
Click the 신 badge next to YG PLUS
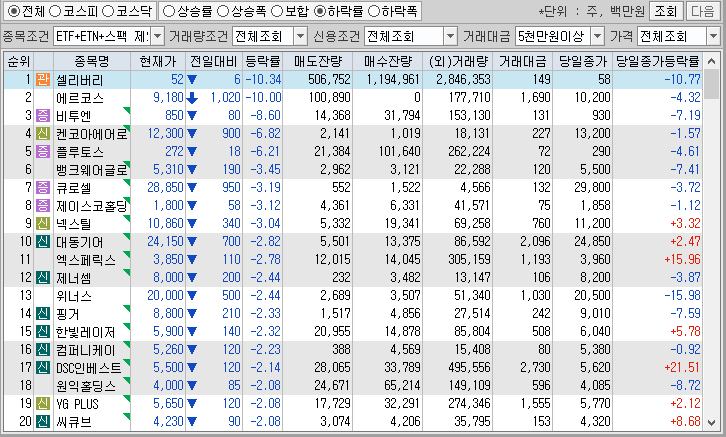pyautogui.click(x=43, y=404)
